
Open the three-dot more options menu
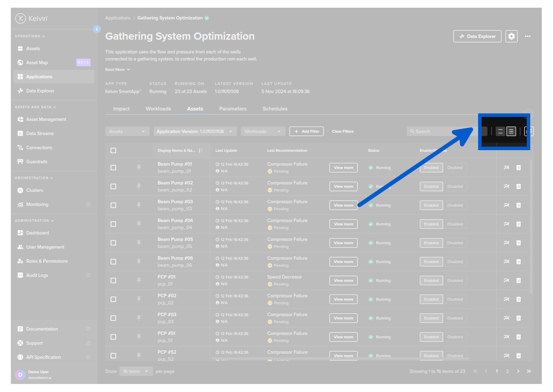pyautogui.click(x=527, y=36)
